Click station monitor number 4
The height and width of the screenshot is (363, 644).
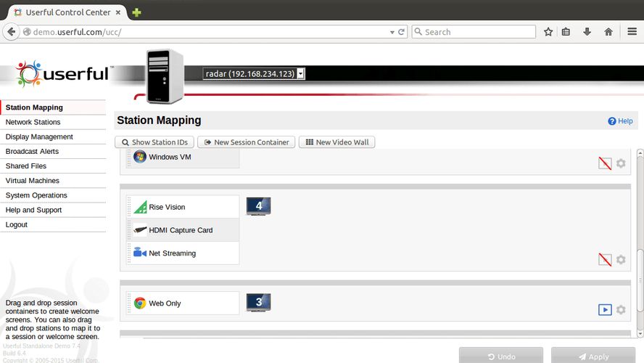point(258,206)
